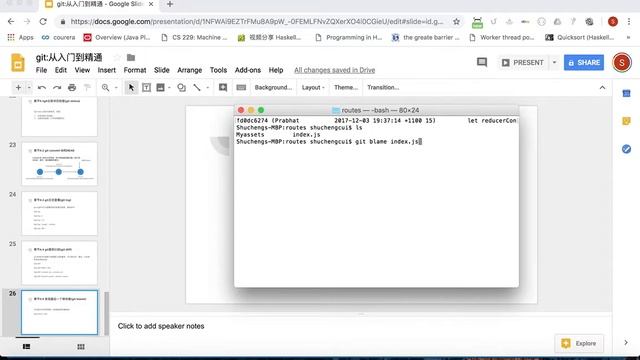Click the PRESENT button

tap(523, 62)
